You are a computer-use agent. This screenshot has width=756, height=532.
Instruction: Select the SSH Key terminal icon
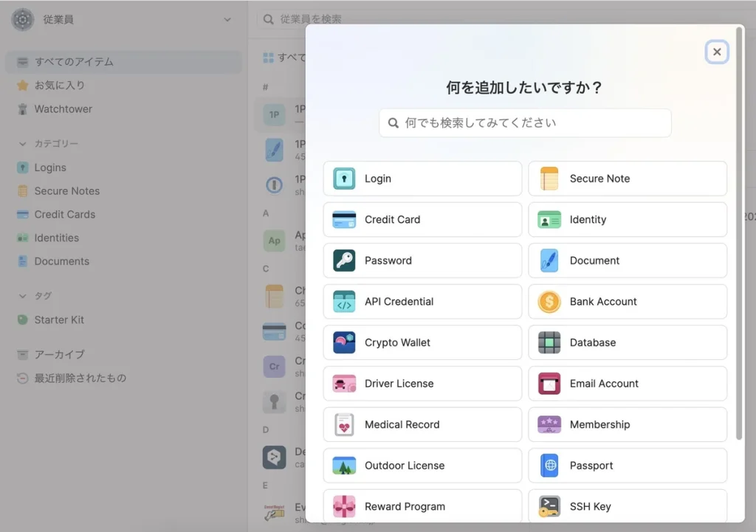(x=549, y=506)
